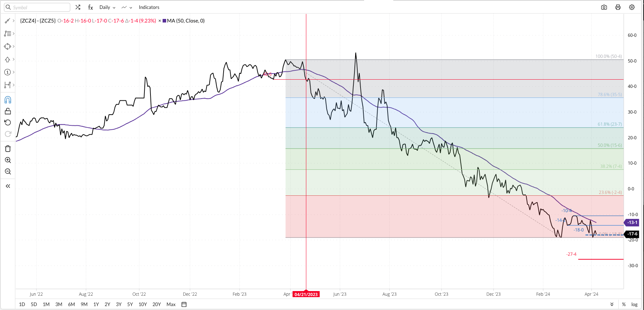The height and width of the screenshot is (310, 644).
Task: Open the Daily interval dropdown
Action: click(x=107, y=7)
